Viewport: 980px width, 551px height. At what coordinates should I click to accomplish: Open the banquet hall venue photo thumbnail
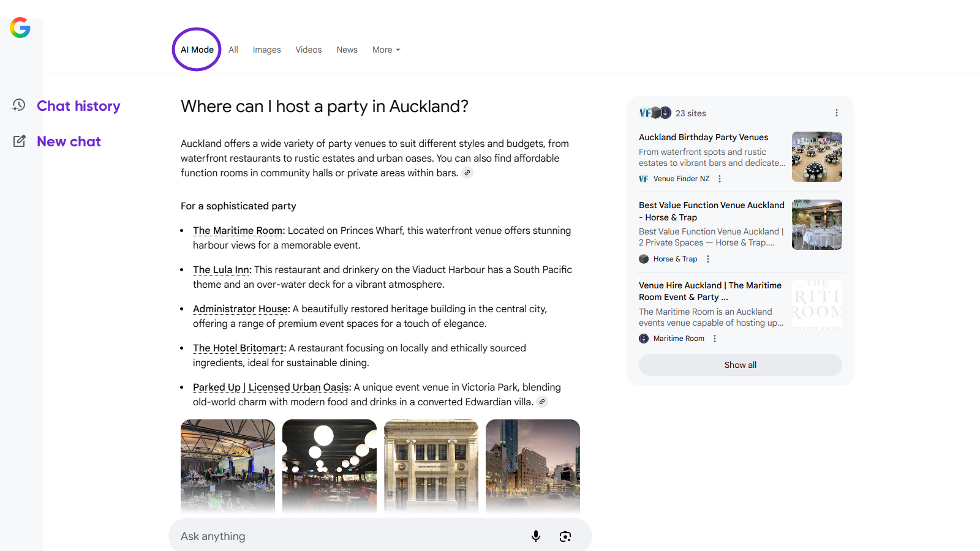228,466
